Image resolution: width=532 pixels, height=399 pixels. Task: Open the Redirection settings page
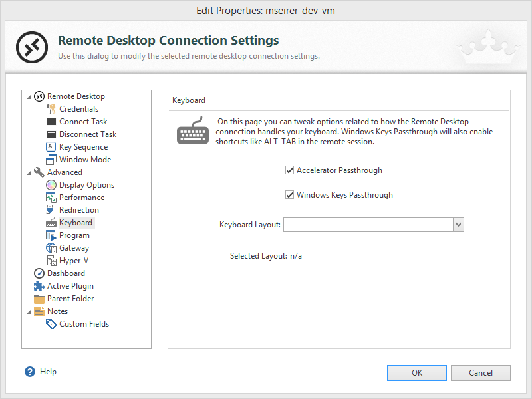[79, 210]
